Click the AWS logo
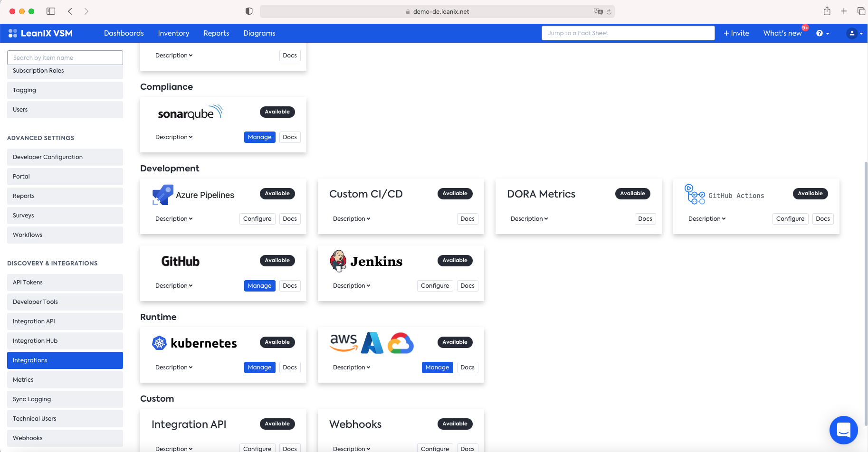This screenshot has width=868, height=452. (x=343, y=342)
